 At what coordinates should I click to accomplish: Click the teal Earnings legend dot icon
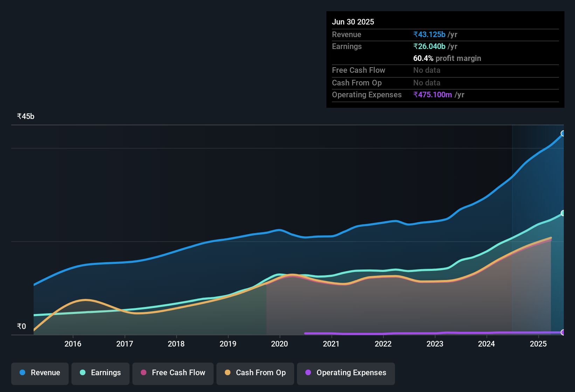tap(82, 373)
